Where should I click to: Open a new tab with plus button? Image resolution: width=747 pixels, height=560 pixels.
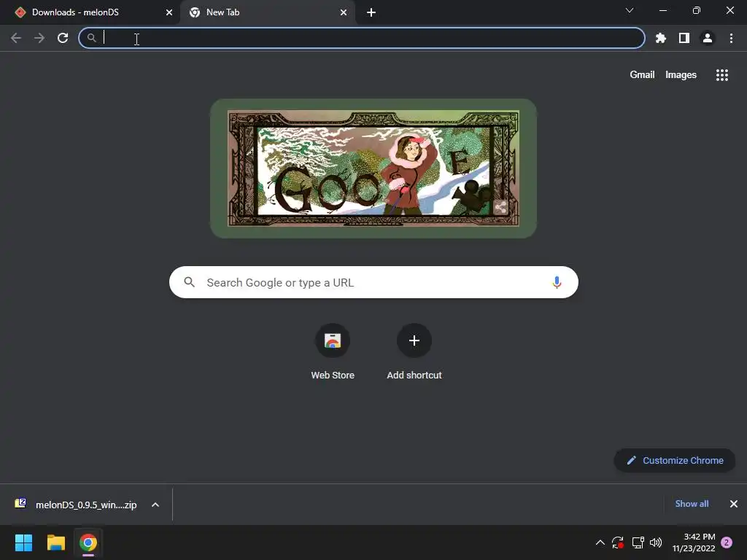(371, 12)
